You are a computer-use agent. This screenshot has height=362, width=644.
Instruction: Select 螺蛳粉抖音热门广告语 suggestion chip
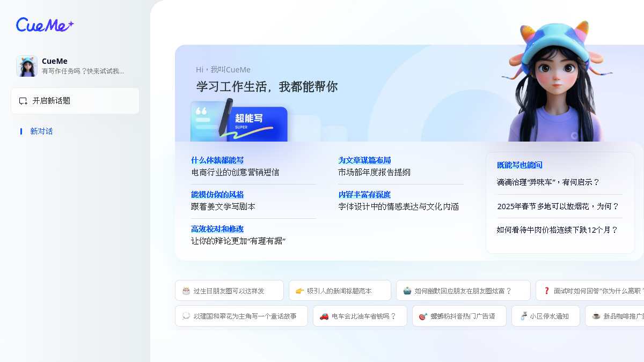(459, 316)
